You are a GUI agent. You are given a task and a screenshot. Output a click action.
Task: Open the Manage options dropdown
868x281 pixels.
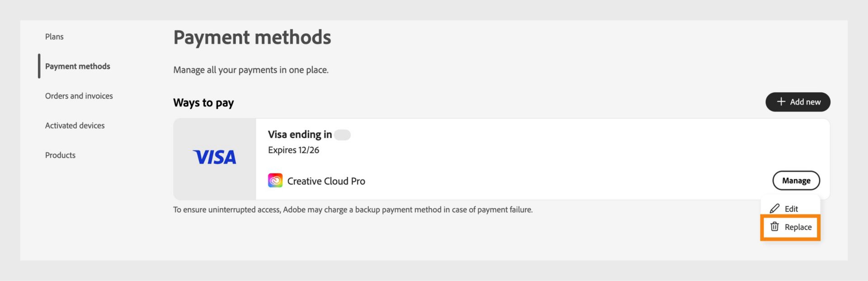[796, 181]
